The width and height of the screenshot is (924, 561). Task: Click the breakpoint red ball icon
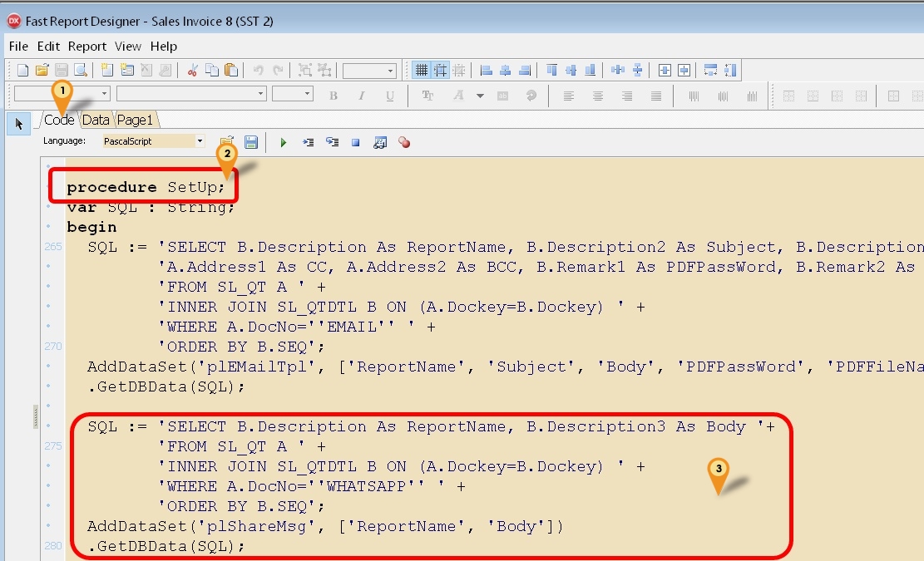[x=403, y=142]
